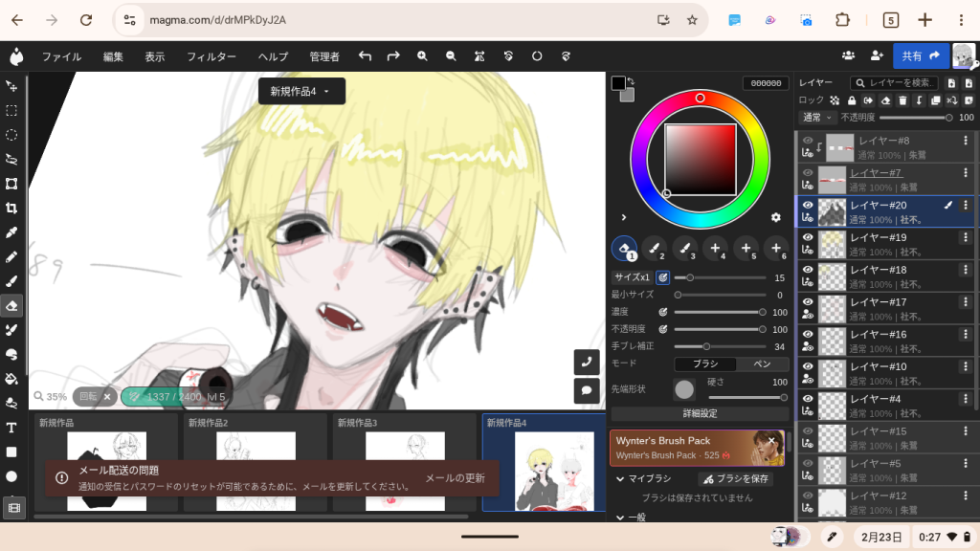Screen dimensions: 980x551
Task: Click the delete layer trash icon
Action: click(x=902, y=100)
